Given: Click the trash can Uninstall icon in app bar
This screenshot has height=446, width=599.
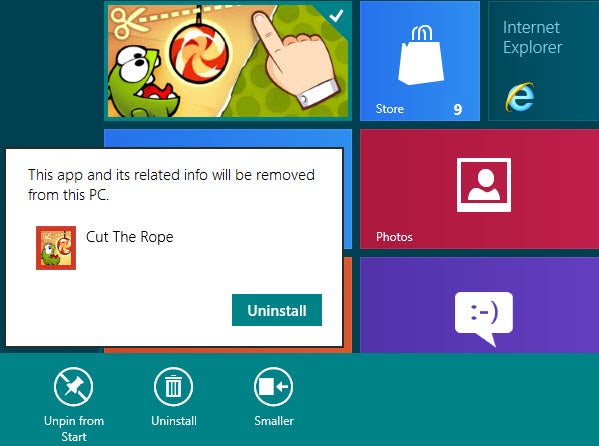Looking at the screenshot, I should coord(173,386).
